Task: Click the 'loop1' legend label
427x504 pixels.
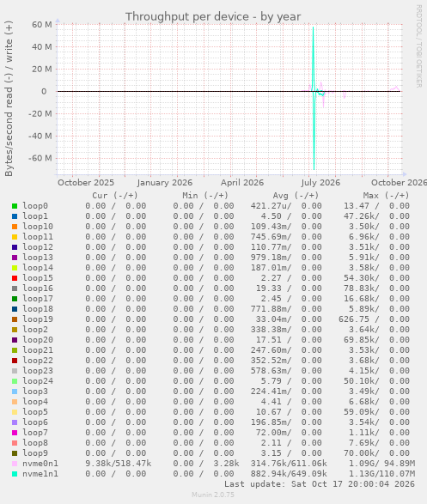Action: pos(35,216)
